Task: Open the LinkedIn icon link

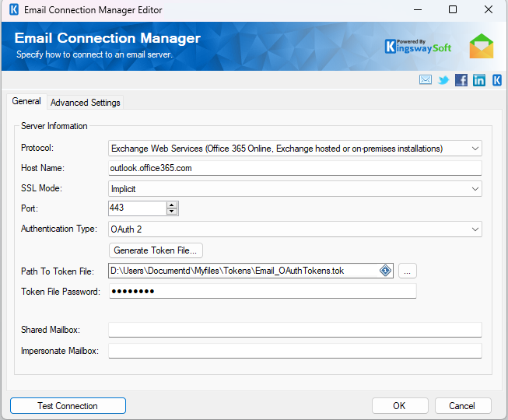Action: coord(479,80)
